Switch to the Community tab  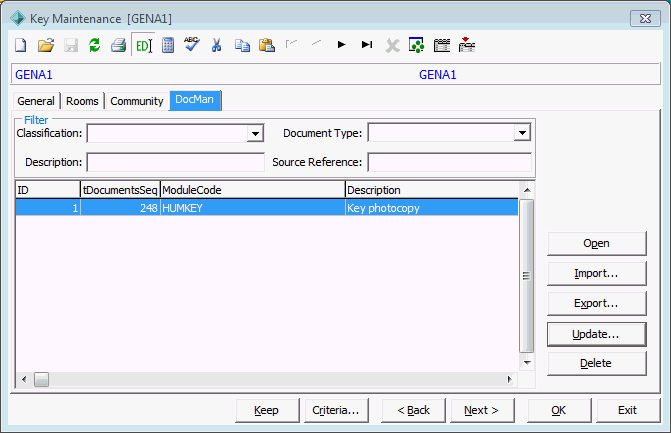[137, 101]
